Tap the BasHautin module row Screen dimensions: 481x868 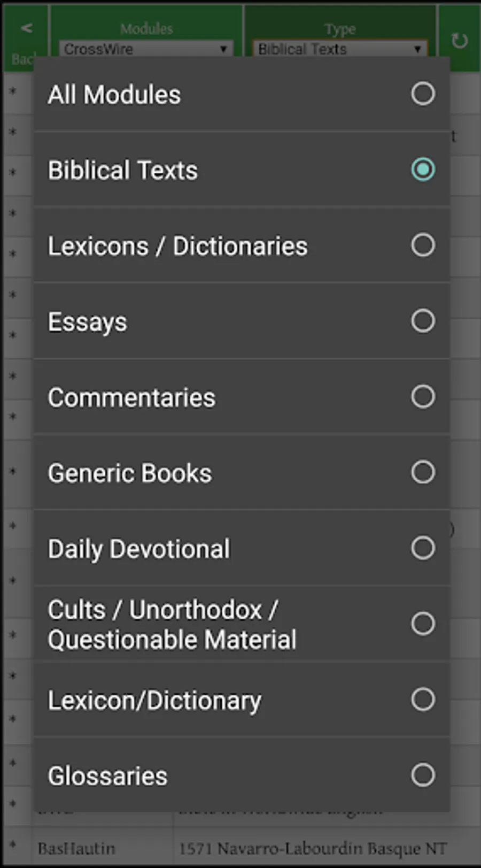[241, 848]
